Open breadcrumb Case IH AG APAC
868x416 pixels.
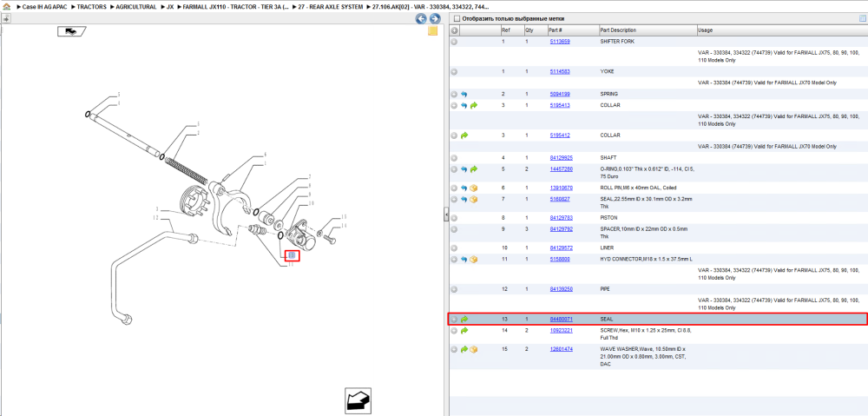[45, 7]
